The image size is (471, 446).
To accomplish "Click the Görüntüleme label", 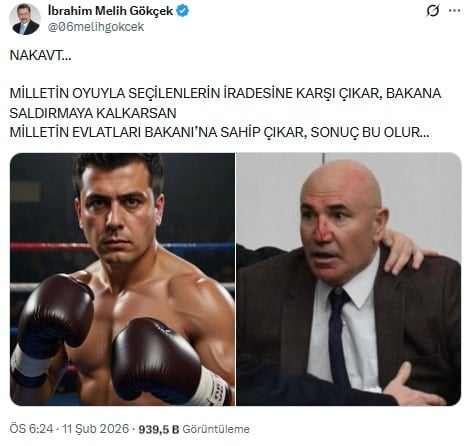I will point(216,429).
